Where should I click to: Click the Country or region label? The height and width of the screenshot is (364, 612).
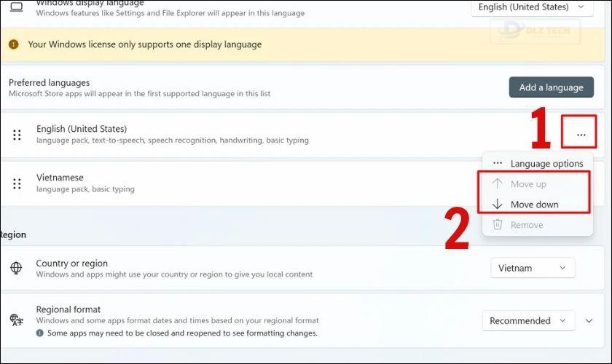72,264
